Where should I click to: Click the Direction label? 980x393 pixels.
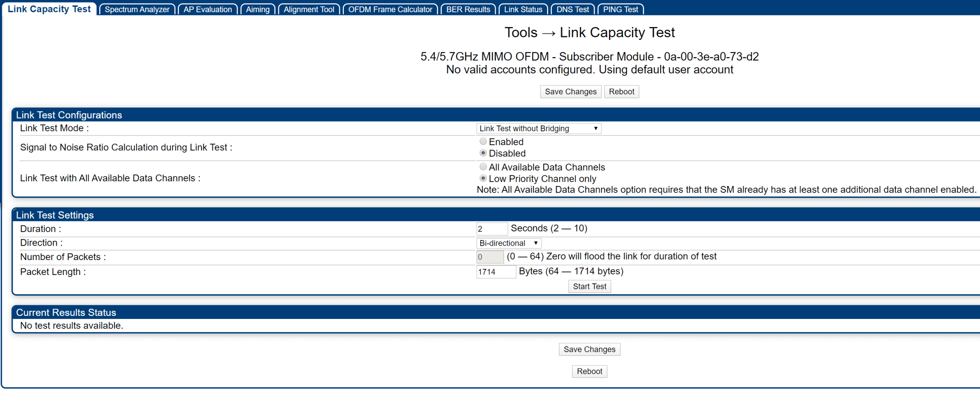coord(41,243)
